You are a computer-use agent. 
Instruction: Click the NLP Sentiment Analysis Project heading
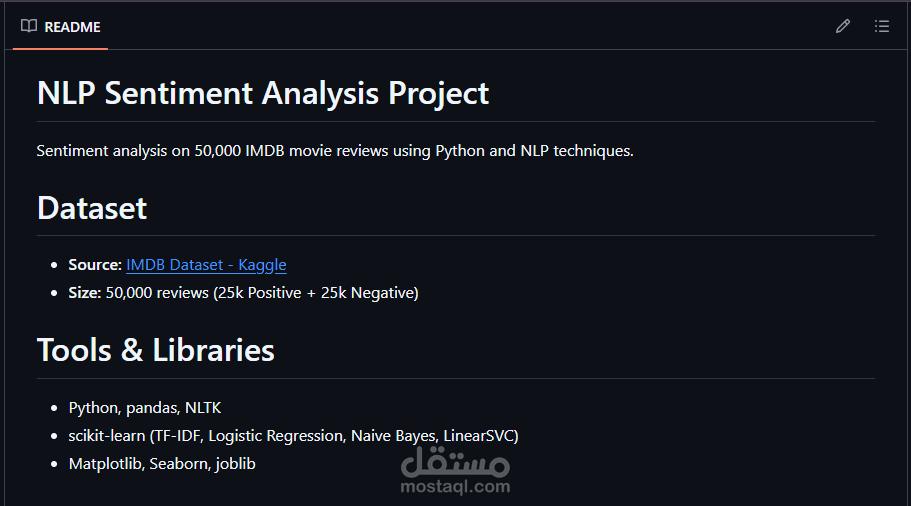(x=263, y=93)
